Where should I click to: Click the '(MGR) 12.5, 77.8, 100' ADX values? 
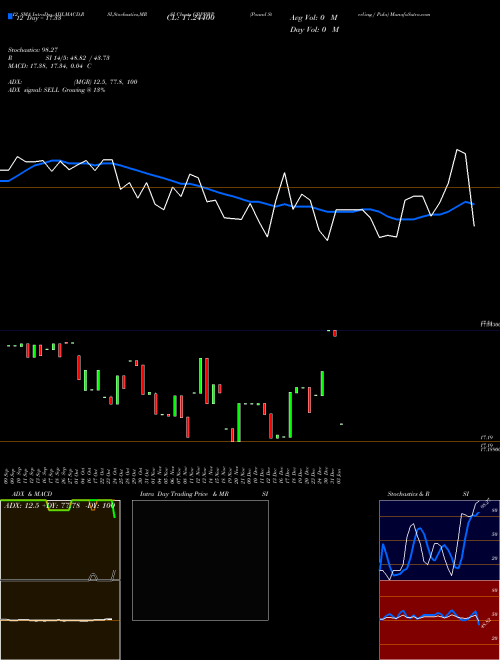[106, 82]
